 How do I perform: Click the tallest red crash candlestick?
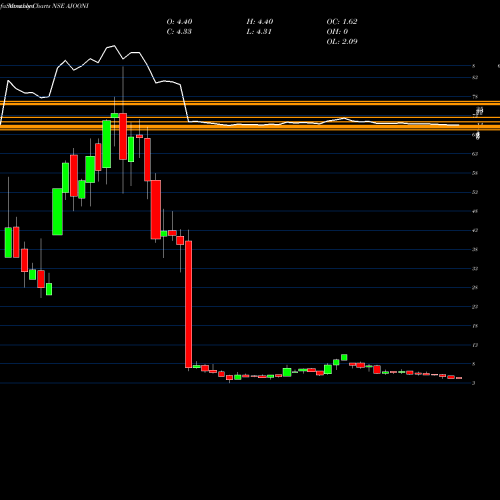click(x=189, y=304)
